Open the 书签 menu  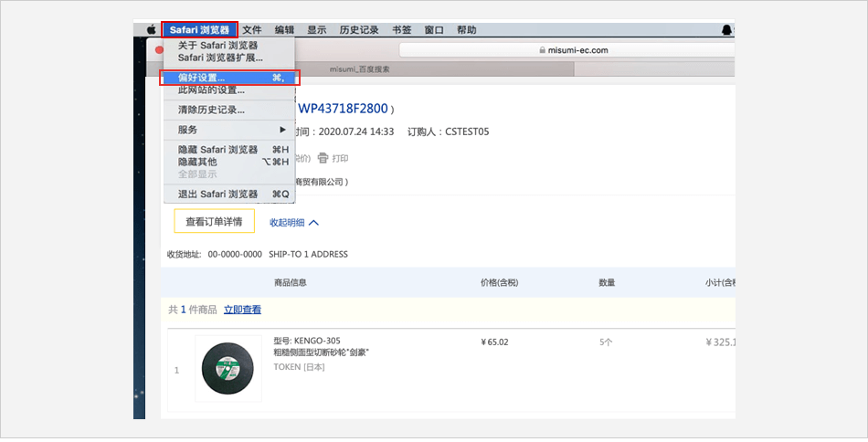(x=402, y=30)
